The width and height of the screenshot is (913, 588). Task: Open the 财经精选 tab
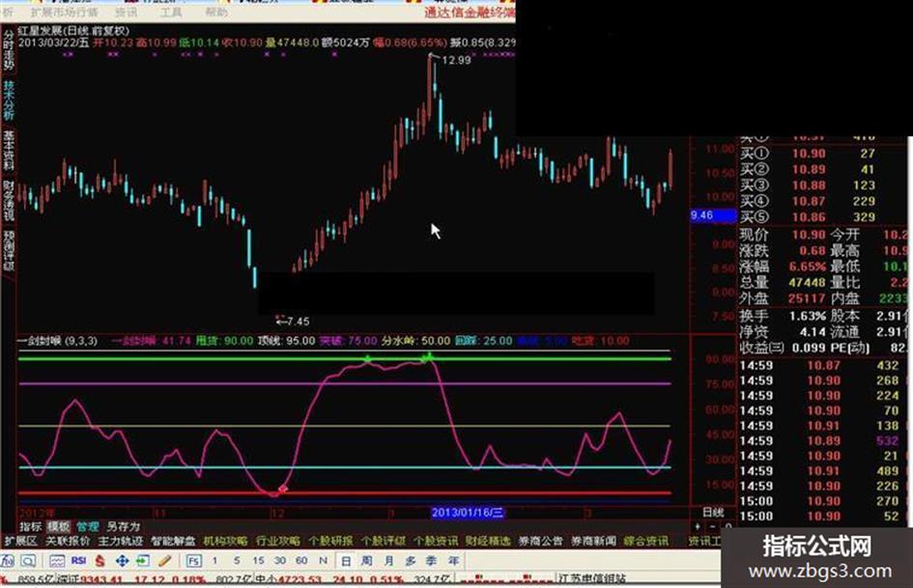tap(488, 541)
